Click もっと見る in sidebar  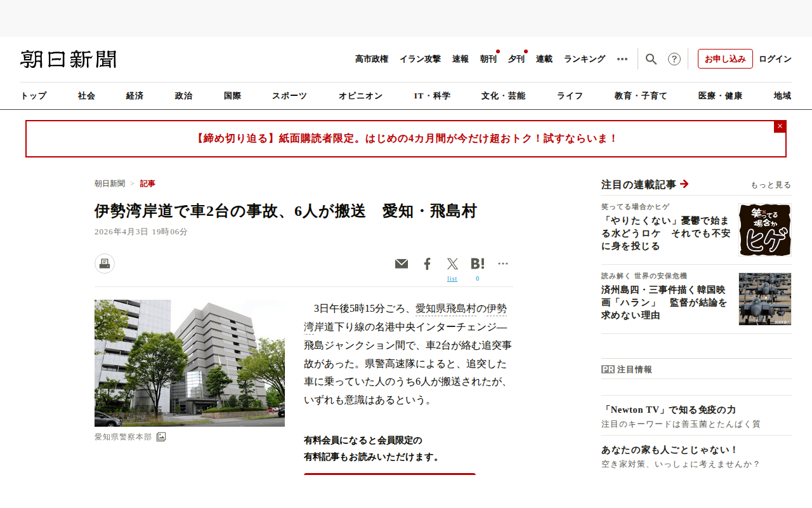coord(771,185)
